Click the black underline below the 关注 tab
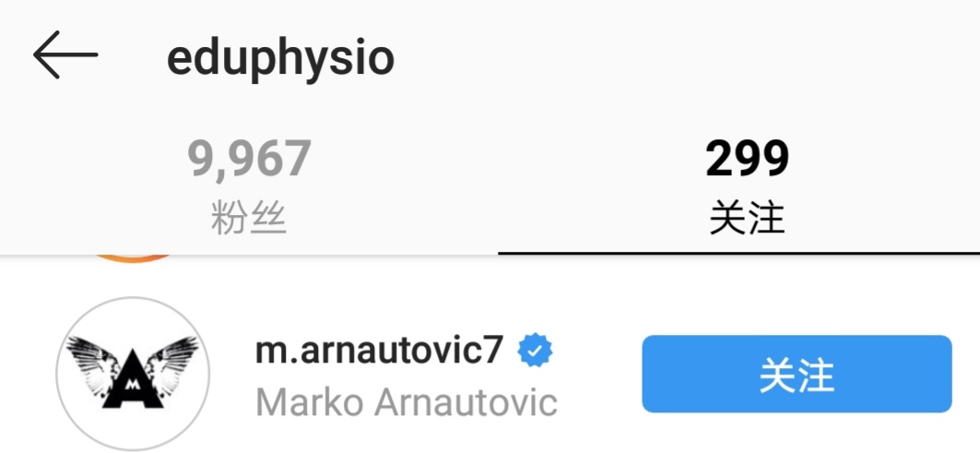This screenshot has height=453, width=980. (x=738, y=253)
